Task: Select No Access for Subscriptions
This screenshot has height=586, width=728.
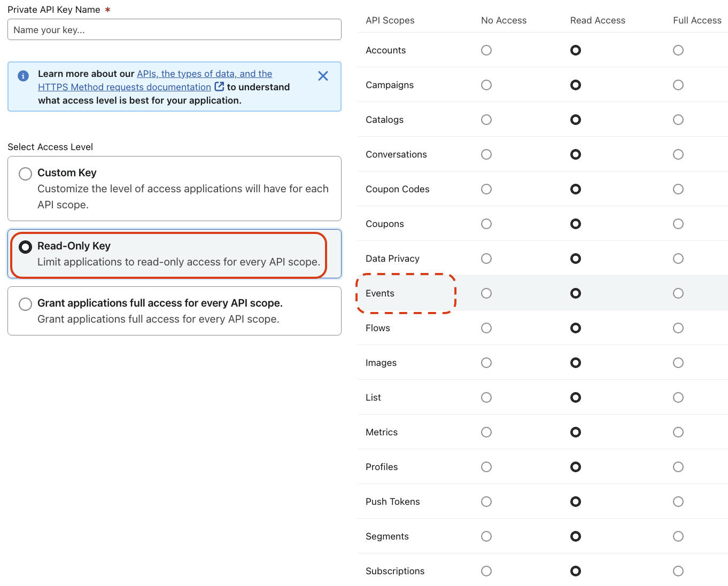Action: coord(486,571)
